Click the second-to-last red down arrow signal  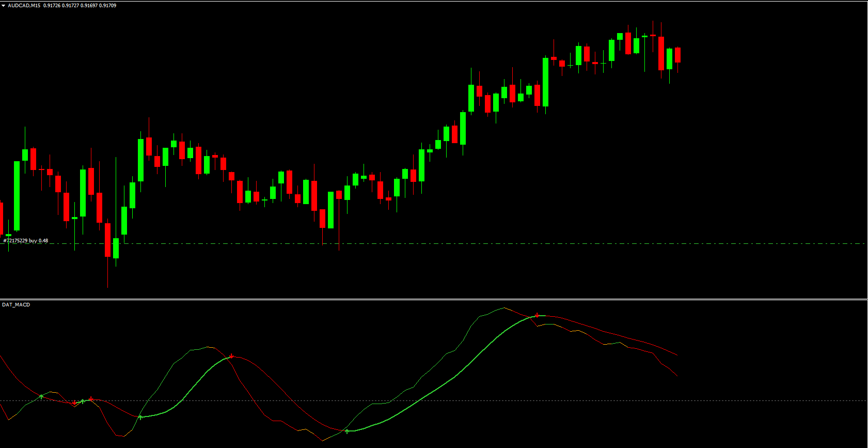coord(231,356)
